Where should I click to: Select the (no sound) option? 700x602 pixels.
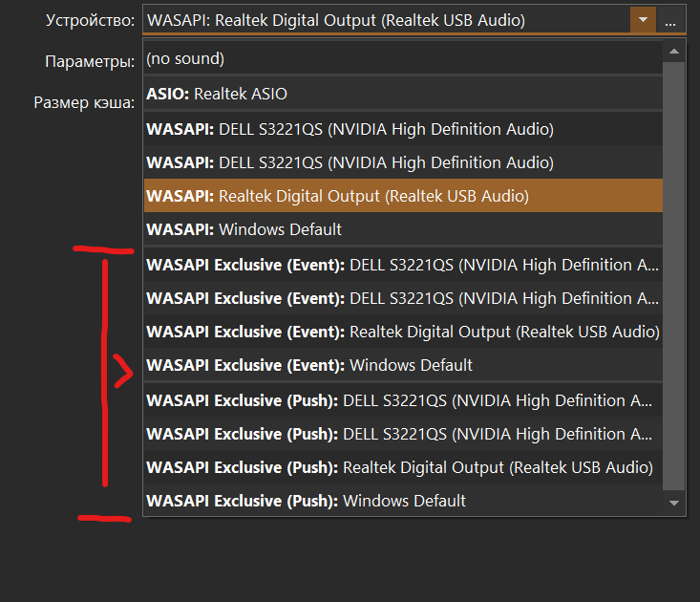pyautogui.click(x=403, y=58)
